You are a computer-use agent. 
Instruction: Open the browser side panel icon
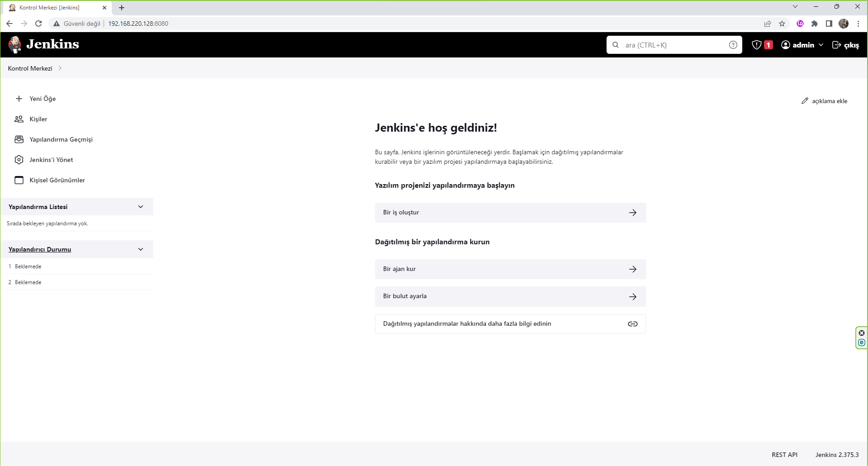(829, 24)
